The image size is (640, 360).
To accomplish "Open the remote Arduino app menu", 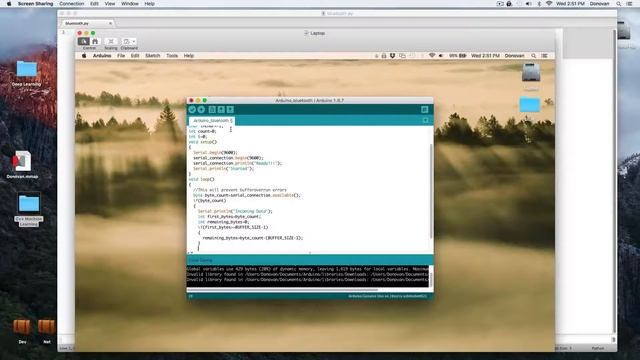I will (x=102, y=56).
